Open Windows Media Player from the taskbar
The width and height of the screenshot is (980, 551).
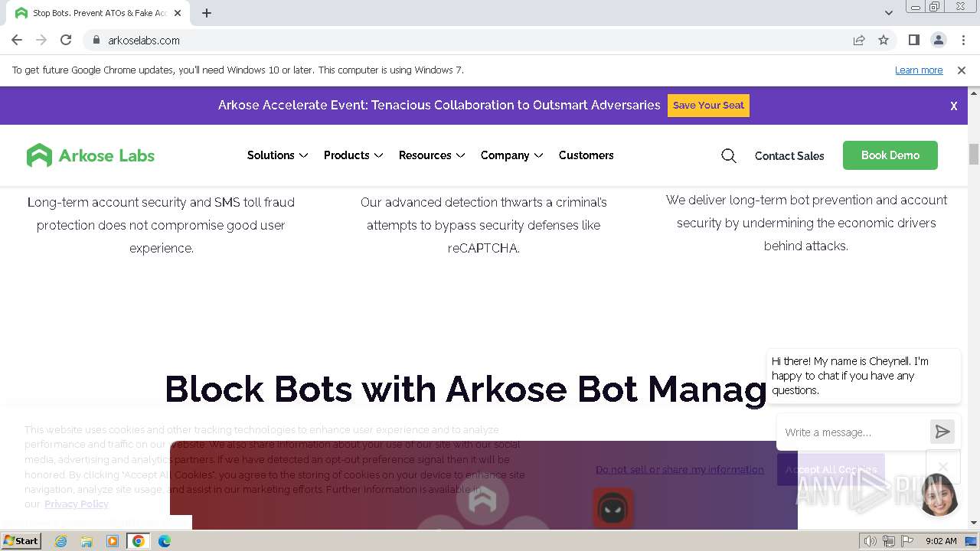click(113, 541)
